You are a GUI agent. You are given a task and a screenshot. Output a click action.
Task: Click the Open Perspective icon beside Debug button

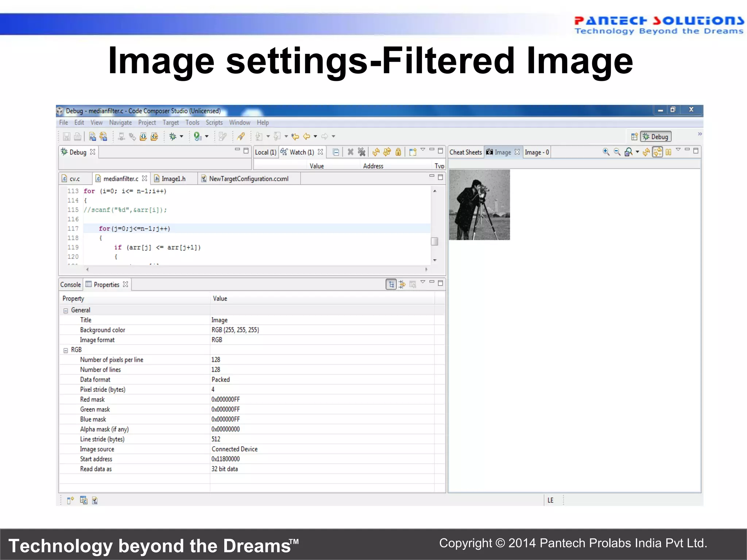pos(634,137)
